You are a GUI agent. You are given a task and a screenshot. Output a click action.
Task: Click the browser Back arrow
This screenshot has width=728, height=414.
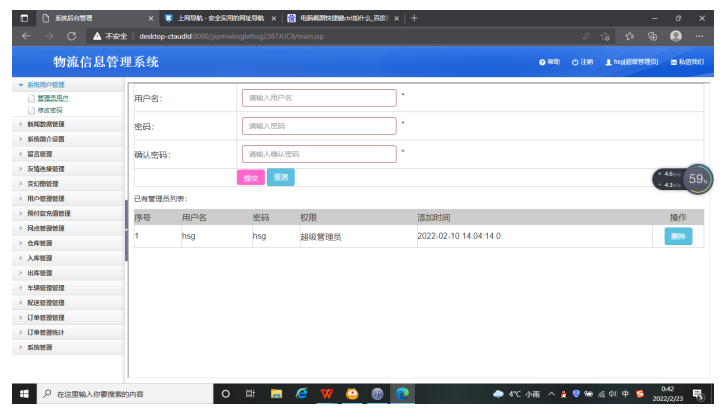pyautogui.click(x=26, y=36)
